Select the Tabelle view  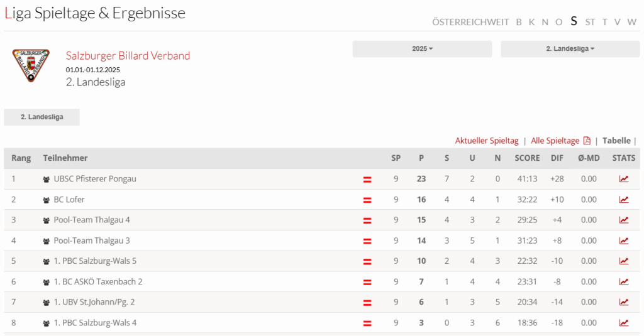click(616, 141)
